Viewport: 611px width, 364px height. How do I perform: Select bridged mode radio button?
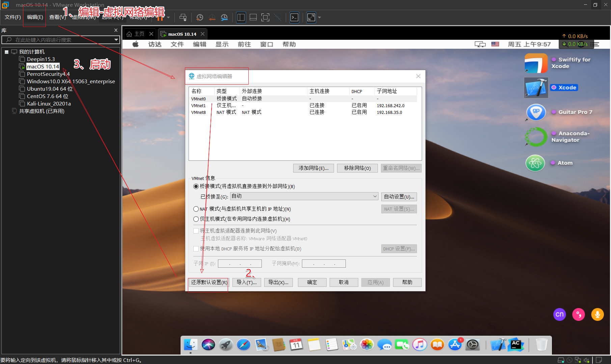[x=196, y=186]
